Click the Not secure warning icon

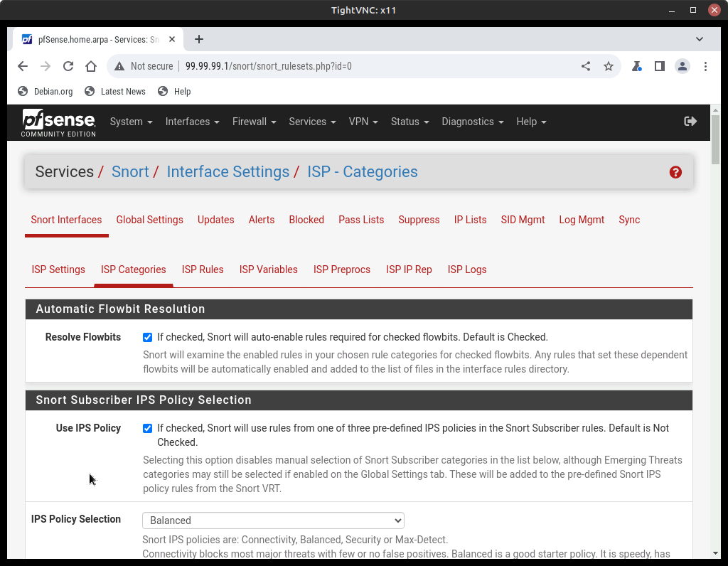click(119, 66)
